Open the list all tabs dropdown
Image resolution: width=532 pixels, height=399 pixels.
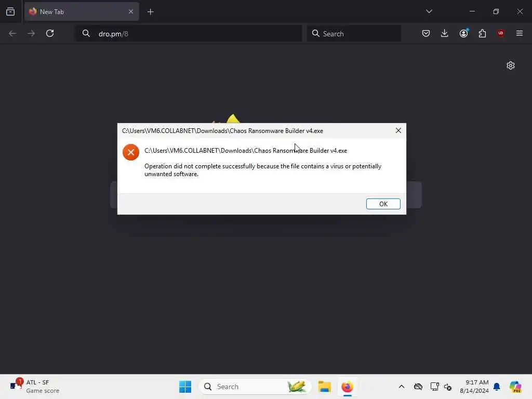[x=429, y=11]
